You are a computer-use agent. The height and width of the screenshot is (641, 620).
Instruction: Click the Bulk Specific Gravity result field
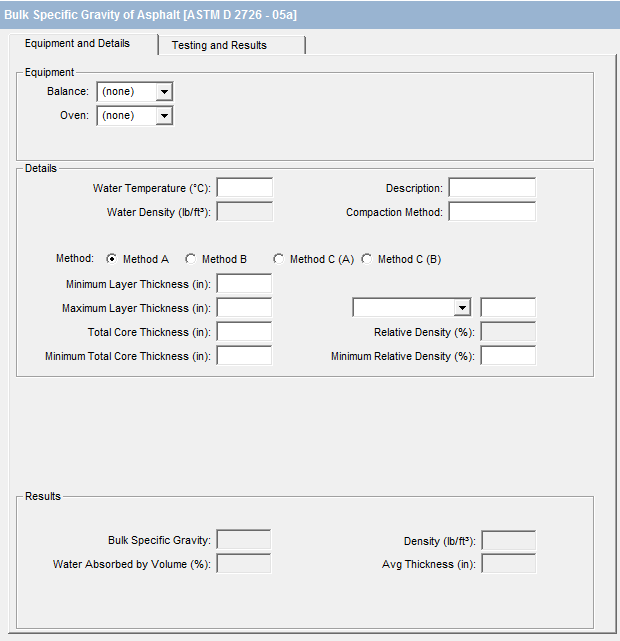244,540
